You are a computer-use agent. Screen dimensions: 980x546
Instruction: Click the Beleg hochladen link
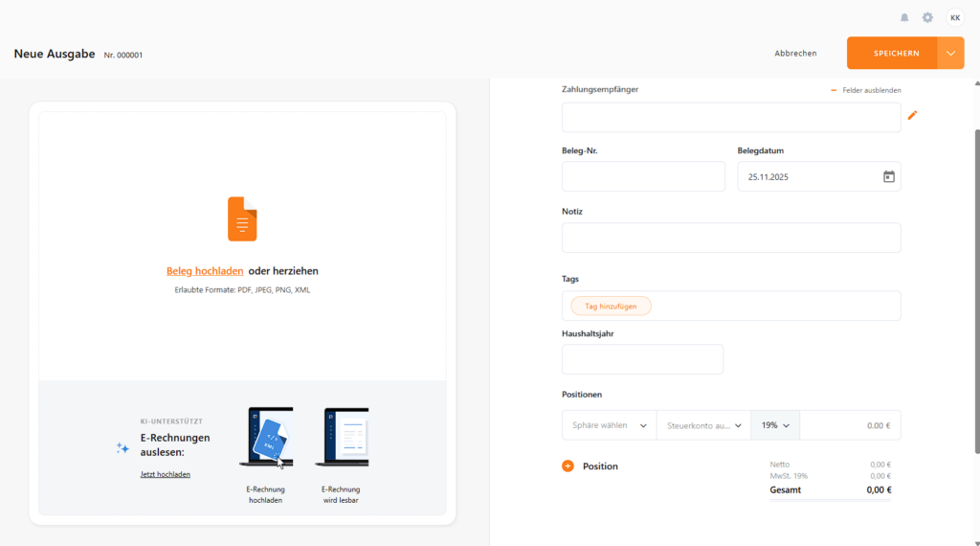point(205,271)
